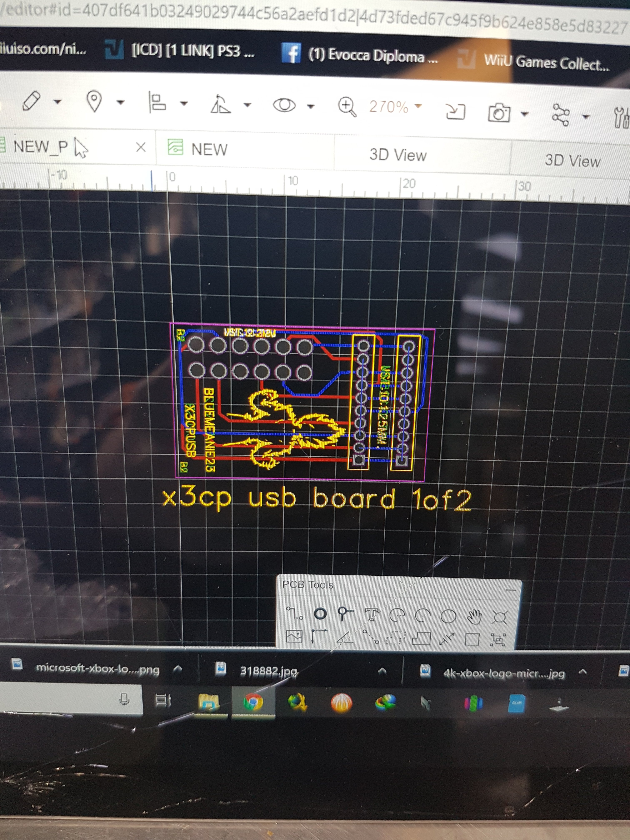This screenshot has width=630, height=840.
Task: Select the BLUEMEANIE23 silkscreen text on board
Action: (x=210, y=430)
